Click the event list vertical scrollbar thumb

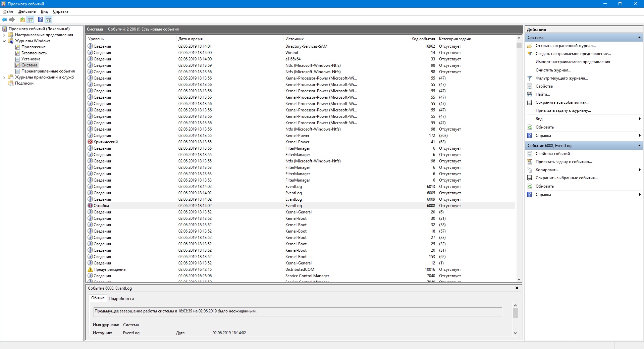tap(519, 45)
